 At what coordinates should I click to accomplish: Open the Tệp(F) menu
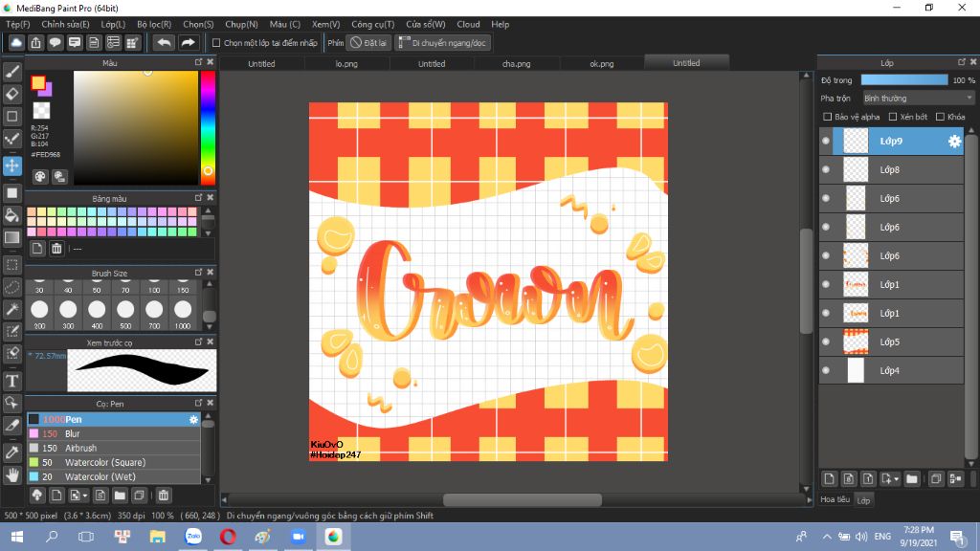click(x=17, y=24)
